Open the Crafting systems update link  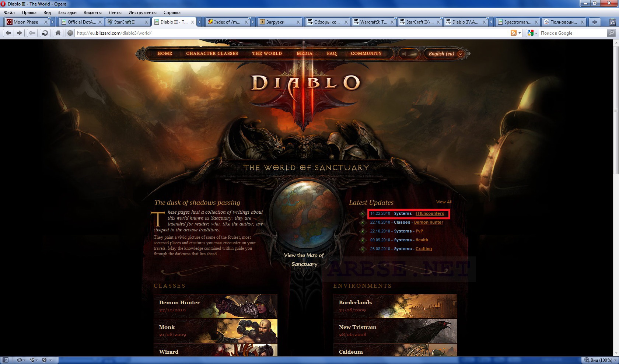423,249
